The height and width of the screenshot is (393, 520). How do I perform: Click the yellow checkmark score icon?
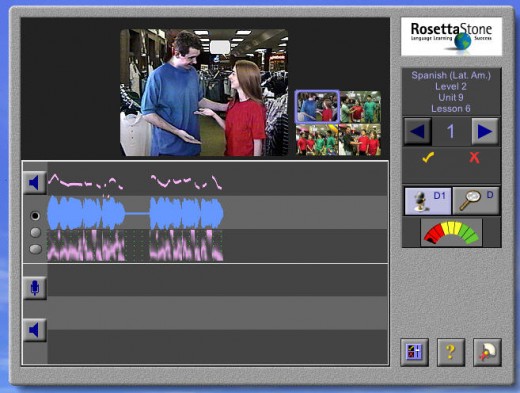click(x=428, y=157)
